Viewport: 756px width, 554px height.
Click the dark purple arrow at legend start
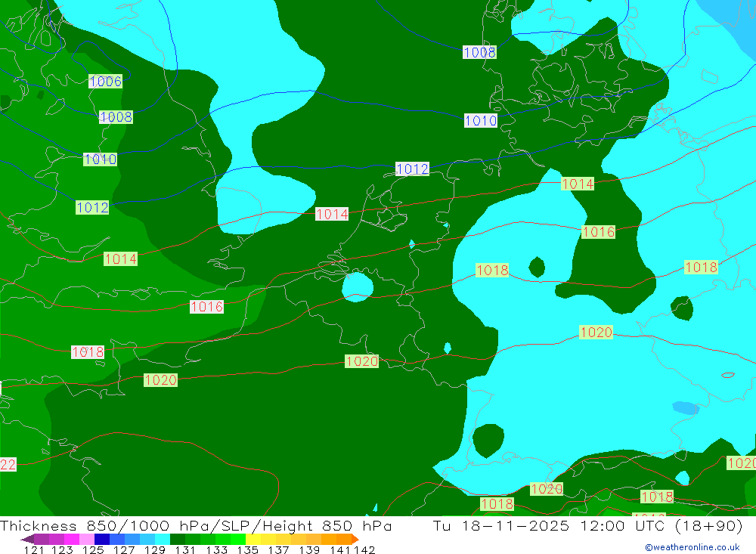[x=27, y=539]
